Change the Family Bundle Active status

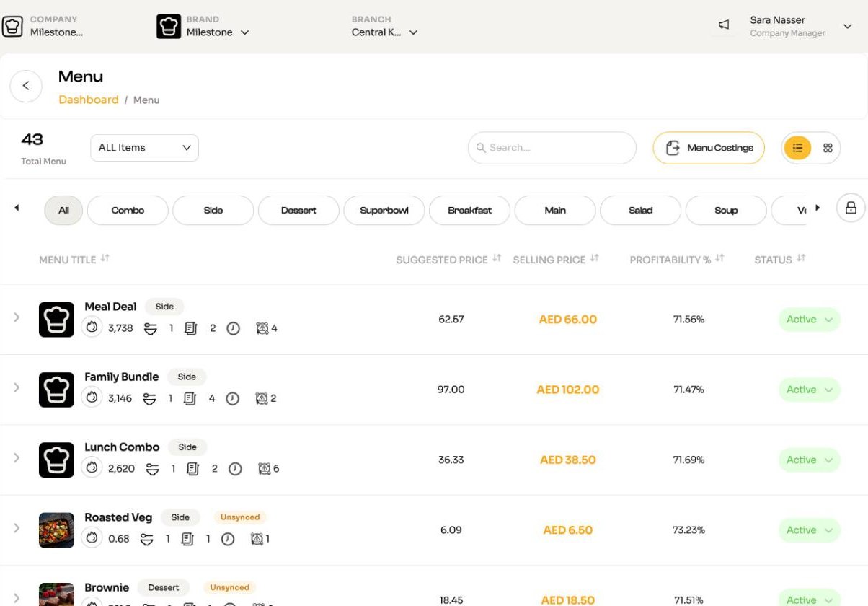coord(810,390)
